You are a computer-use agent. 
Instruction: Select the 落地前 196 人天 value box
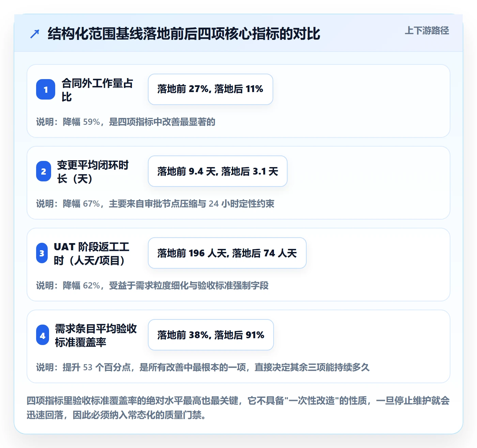(x=227, y=253)
